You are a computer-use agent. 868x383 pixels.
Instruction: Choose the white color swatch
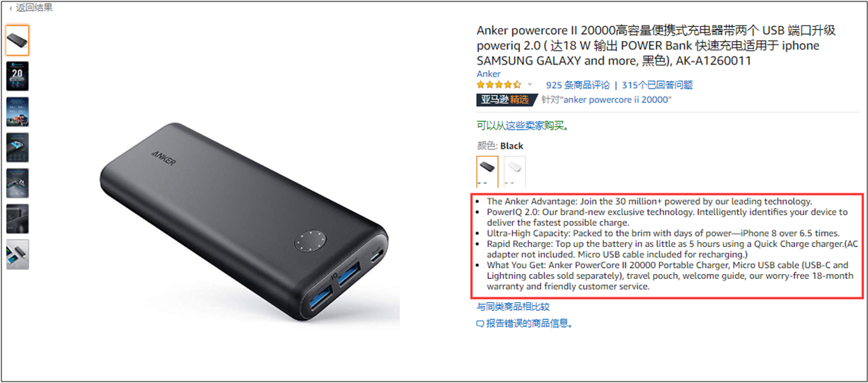514,171
